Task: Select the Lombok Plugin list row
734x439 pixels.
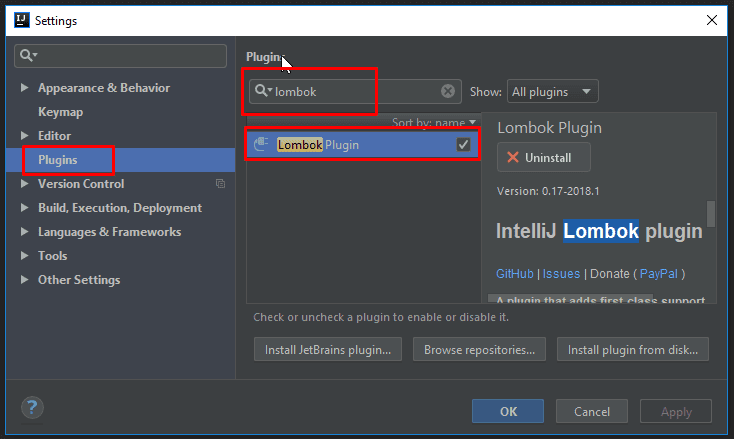Action: click(363, 145)
